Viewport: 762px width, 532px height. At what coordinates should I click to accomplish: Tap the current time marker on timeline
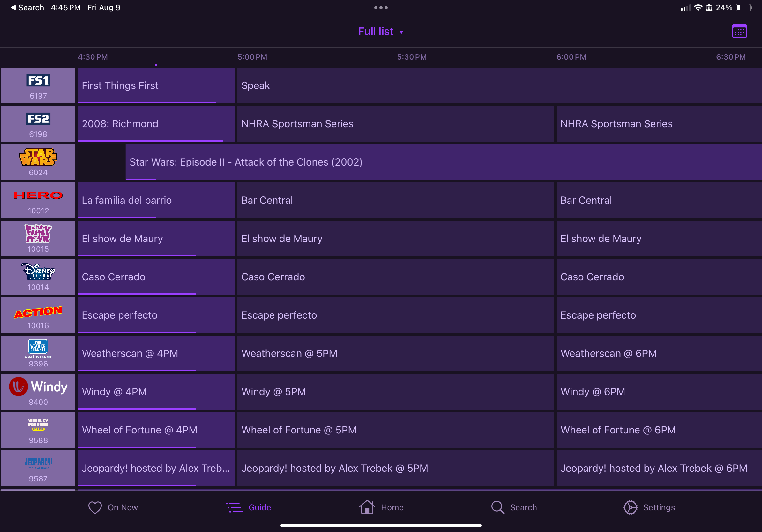click(x=156, y=65)
